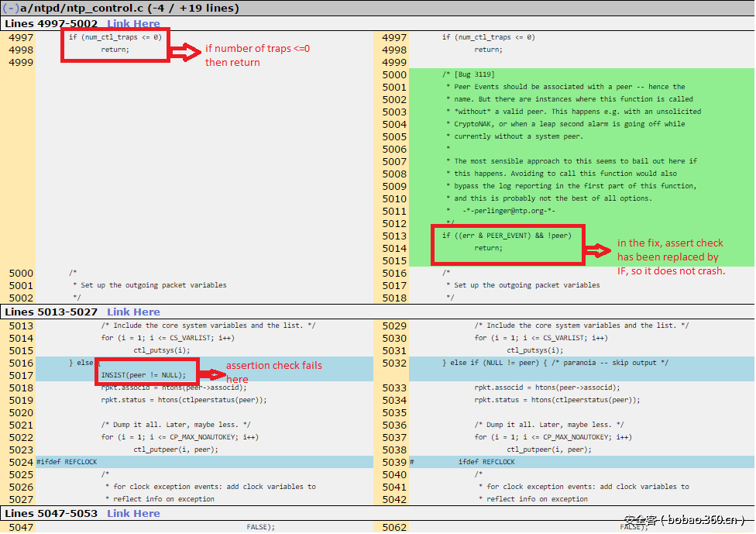Viewport: 756px width, 534px height.
Task: Click the "Lines 4997-5002" section header
Action: point(51,23)
